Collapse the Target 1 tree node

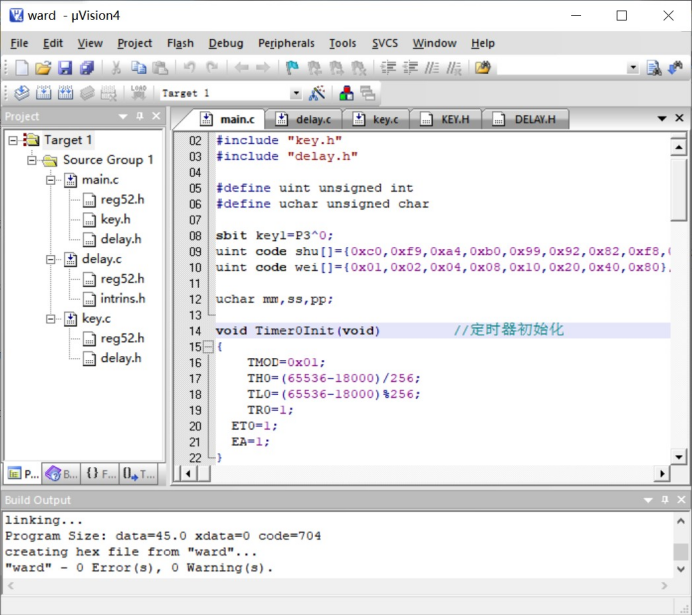(13, 140)
